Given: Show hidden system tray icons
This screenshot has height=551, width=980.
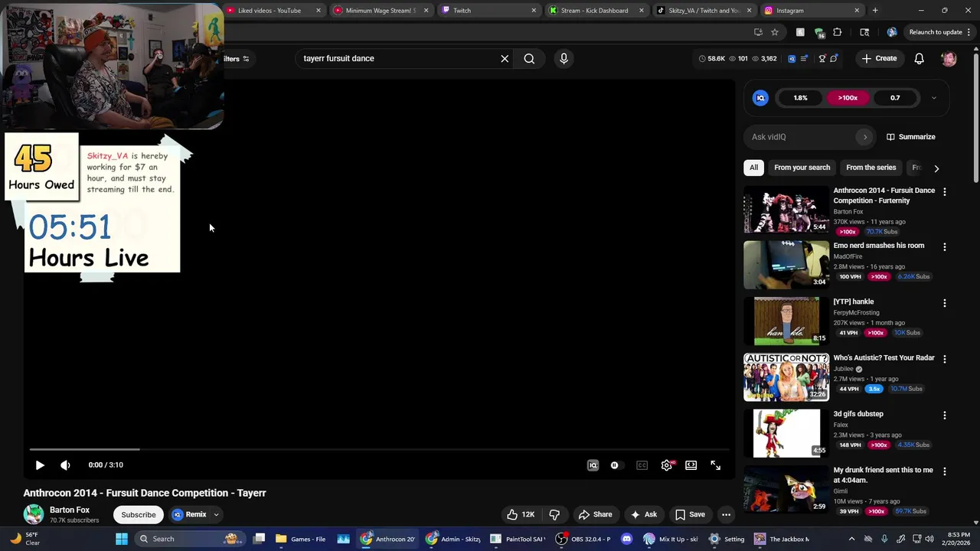Looking at the screenshot, I should 851,539.
